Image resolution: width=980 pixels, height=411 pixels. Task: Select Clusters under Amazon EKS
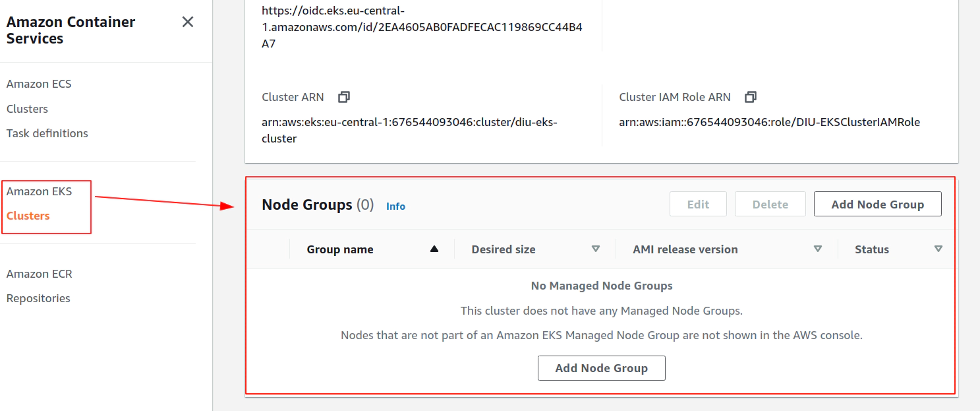28,216
